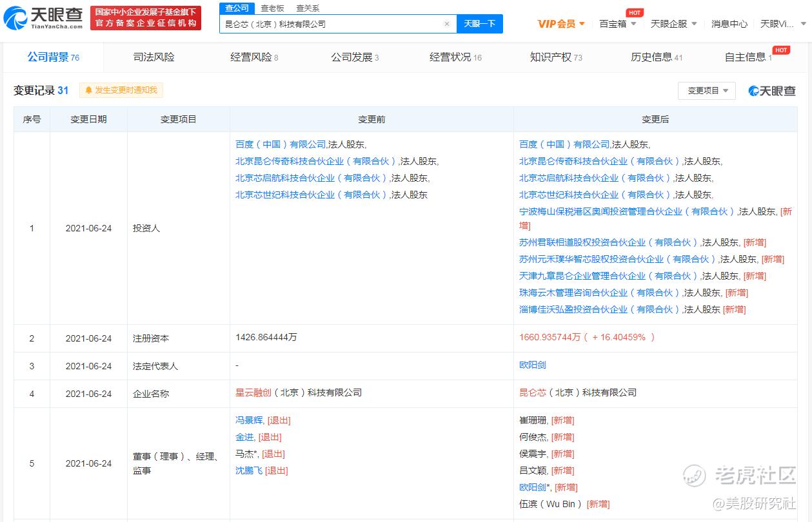
Task: Switch to the 公司发展 tab
Action: 355,57
